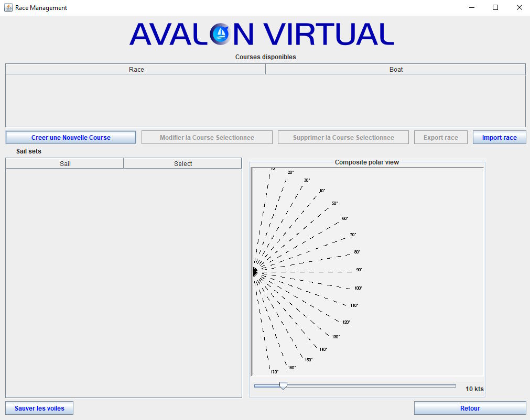The height and width of the screenshot is (420, 530).
Task: Click Supprimer la Course Selectionnee
Action: click(343, 137)
